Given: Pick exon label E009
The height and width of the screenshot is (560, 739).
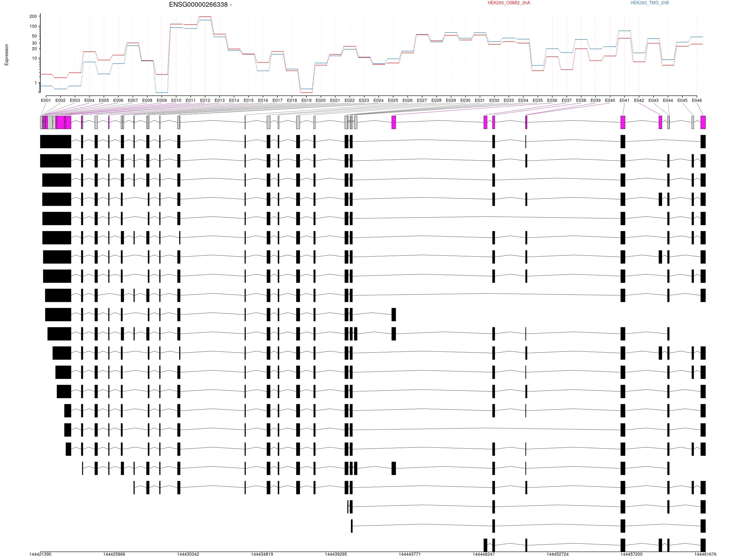Looking at the screenshot, I should coord(162,100).
